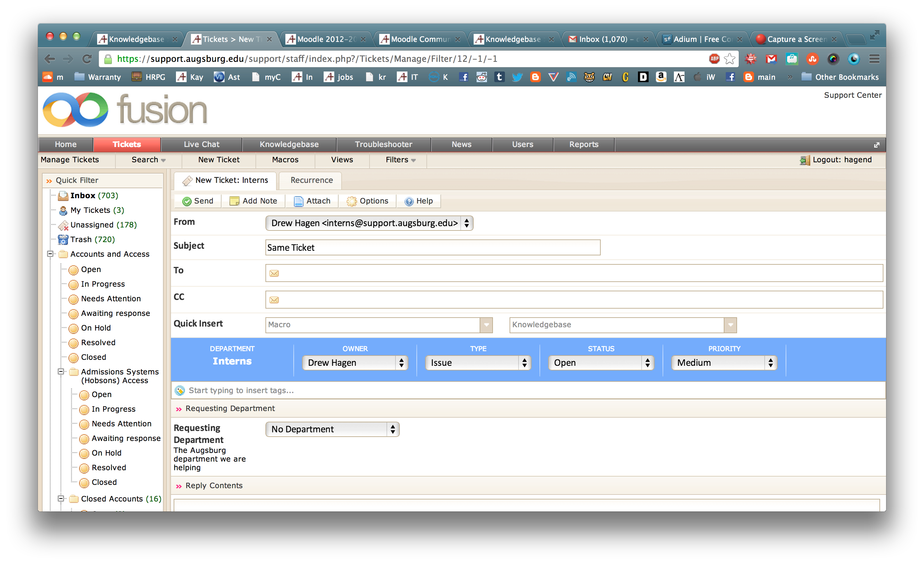
Task: Collapse the Reply Contents section
Action: pyautogui.click(x=179, y=486)
